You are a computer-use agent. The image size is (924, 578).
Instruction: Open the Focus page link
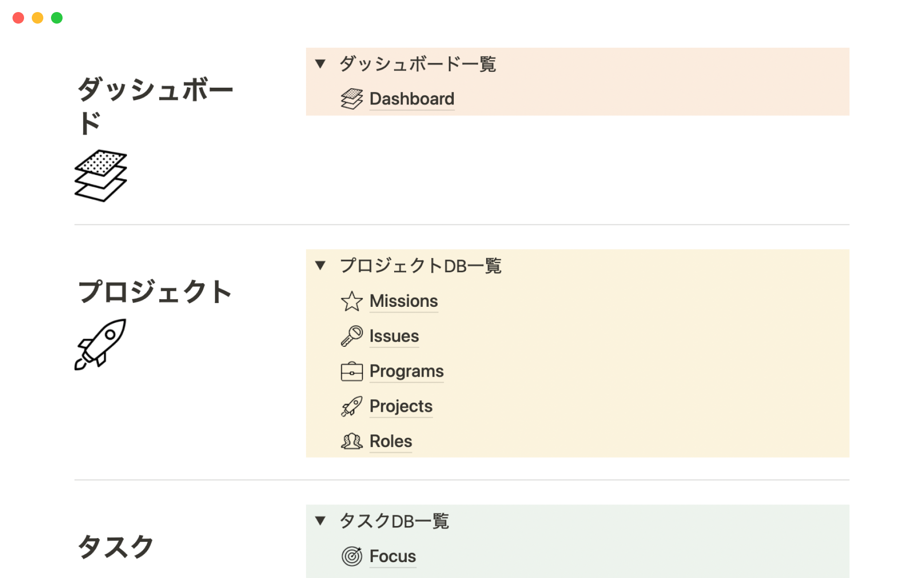(x=392, y=556)
